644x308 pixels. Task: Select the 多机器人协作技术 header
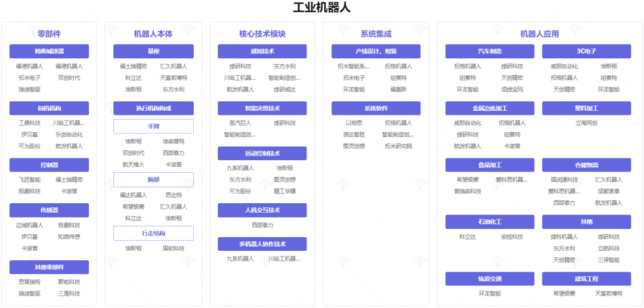pyautogui.click(x=262, y=244)
